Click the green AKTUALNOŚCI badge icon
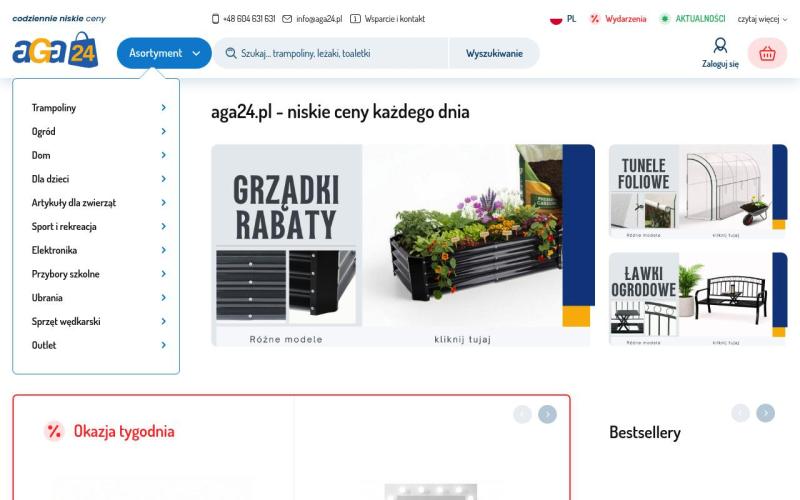Image resolution: width=800 pixels, height=500 pixels. [x=664, y=19]
